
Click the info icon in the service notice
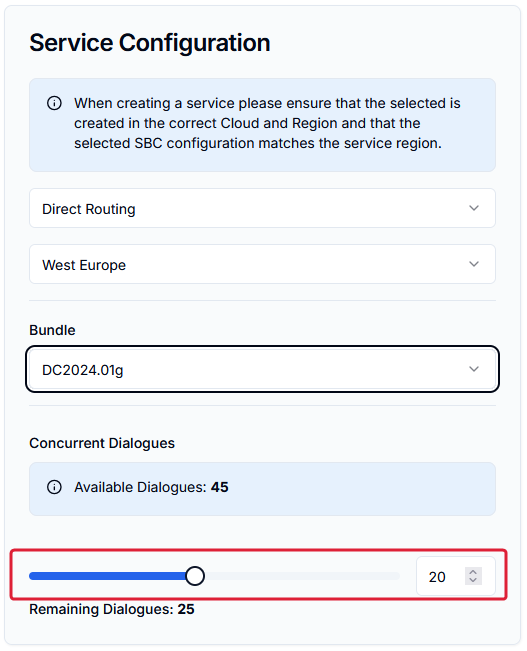coord(54,103)
